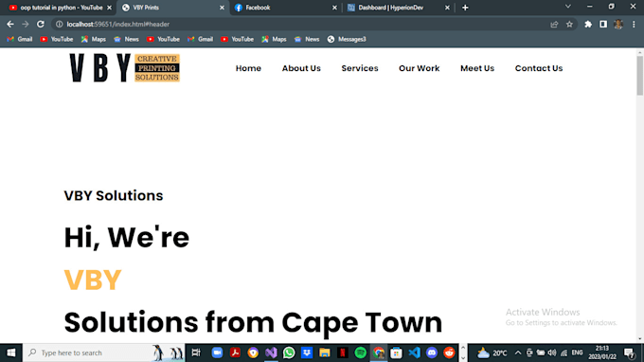Screen dimensions: 644x362
Task: Open the network status icon
Action: click(563, 353)
